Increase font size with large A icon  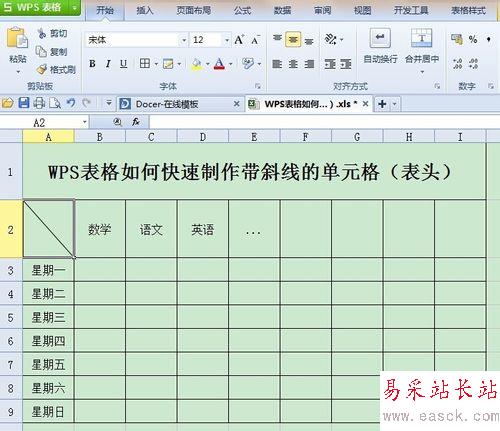[x=239, y=40]
